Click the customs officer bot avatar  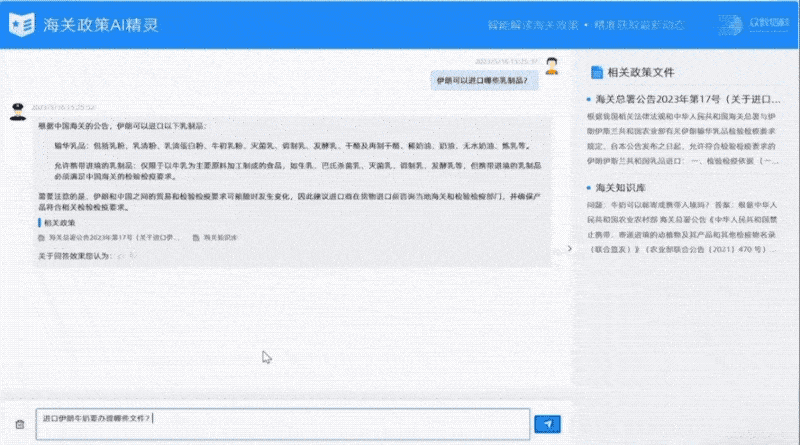pos(18,111)
